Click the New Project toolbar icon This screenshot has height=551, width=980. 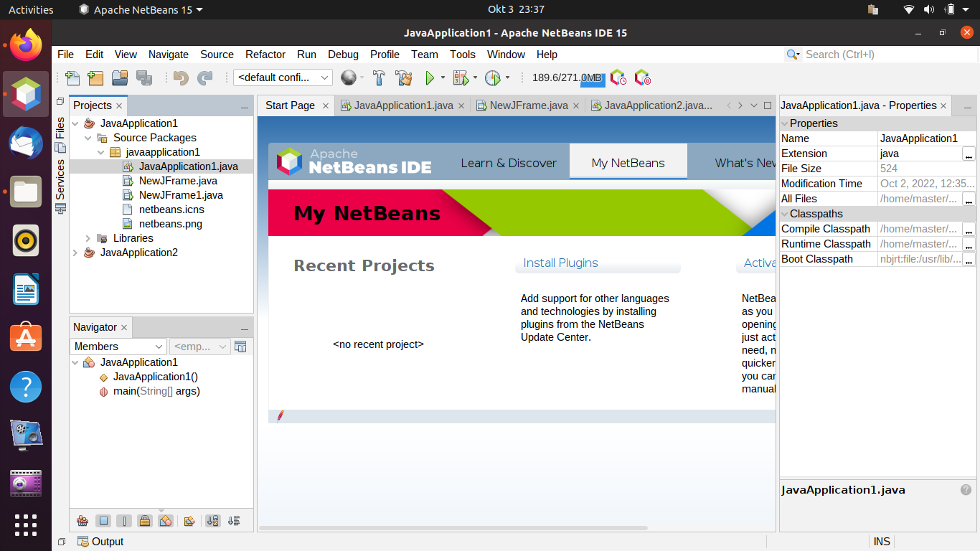[x=95, y=77]
